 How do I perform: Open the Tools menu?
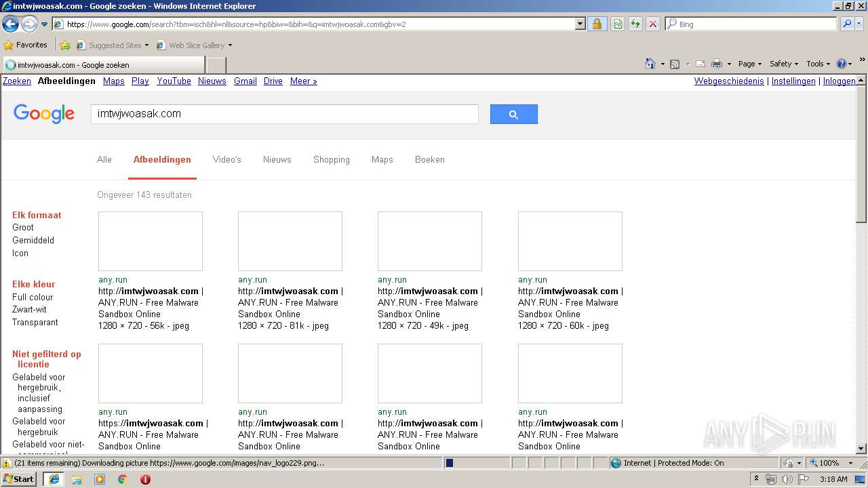coord(818,64)
